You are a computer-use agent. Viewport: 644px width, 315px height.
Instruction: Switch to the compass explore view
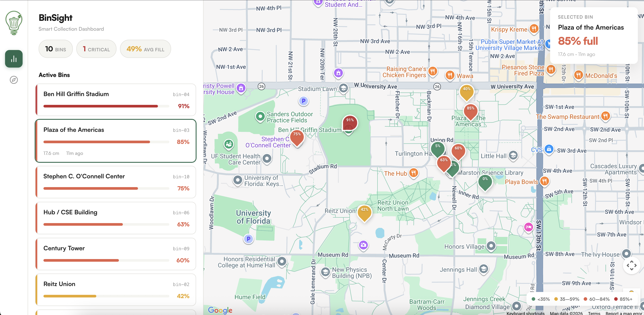point(14,80)
